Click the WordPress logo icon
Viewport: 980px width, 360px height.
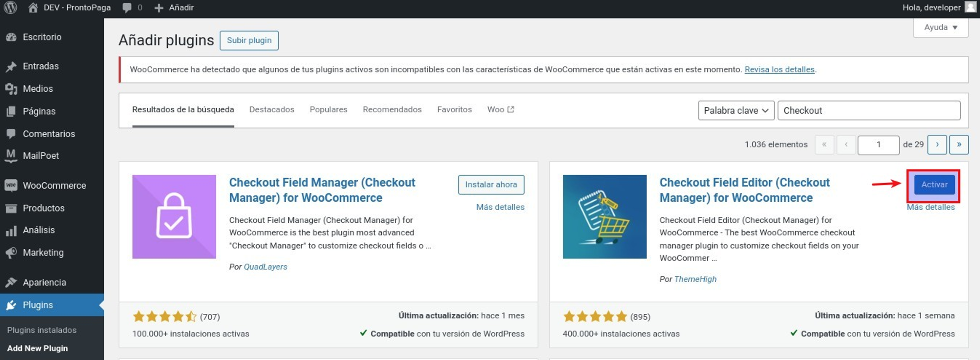coord(10,8)
